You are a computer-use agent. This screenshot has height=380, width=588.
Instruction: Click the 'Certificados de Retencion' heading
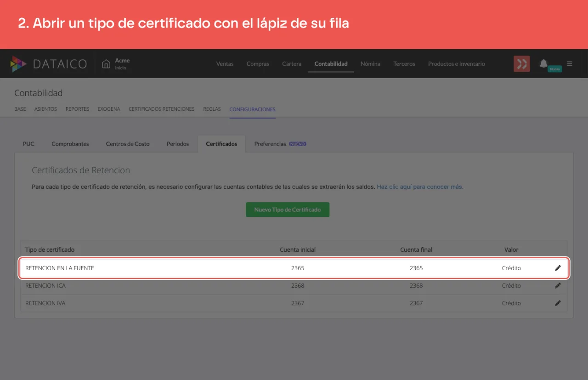(81, 170)
